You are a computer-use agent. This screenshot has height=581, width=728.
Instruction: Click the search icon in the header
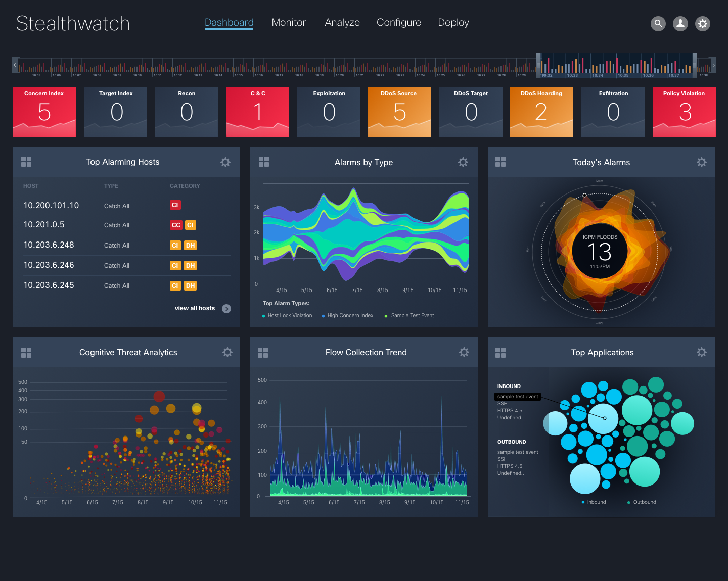pos(658,23)
